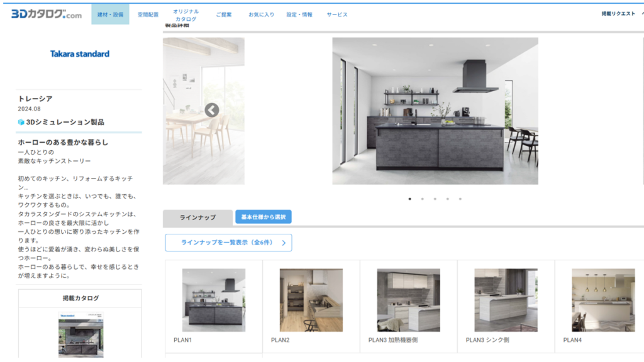Click the previous slide arrow on carousel
Image resolution: width=644 pixels, height=362 pixels.
(212, 110)
